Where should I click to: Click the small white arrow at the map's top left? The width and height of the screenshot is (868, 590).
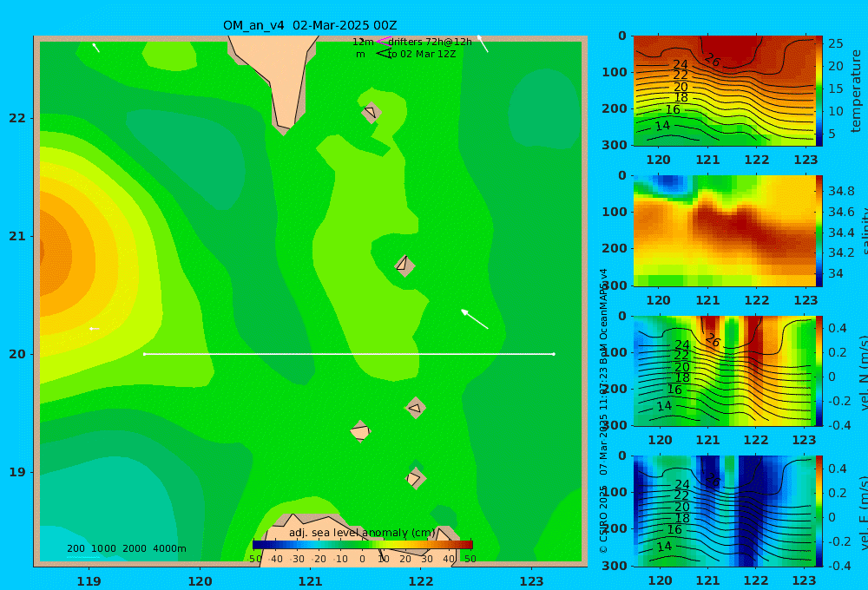point(95,48)
